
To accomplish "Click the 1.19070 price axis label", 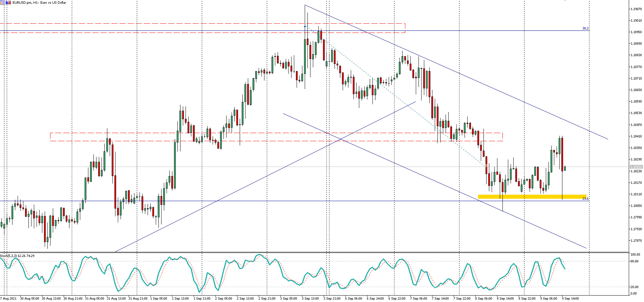I will pos(636,9).
